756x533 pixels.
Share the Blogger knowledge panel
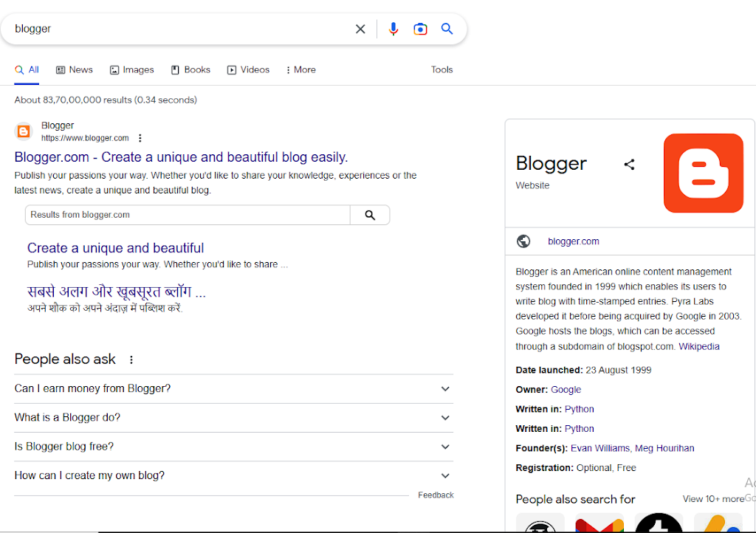[x=629, y=165]
